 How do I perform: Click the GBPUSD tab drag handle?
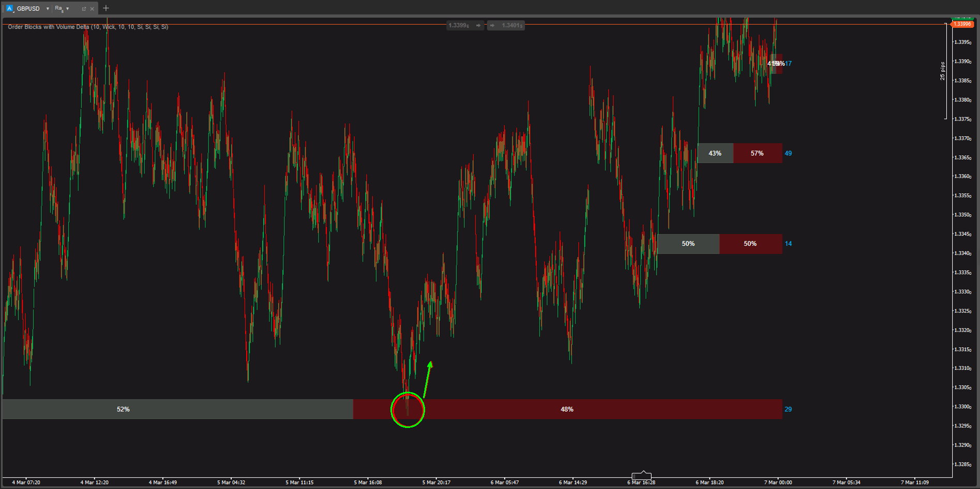click(x=3, y=9)
